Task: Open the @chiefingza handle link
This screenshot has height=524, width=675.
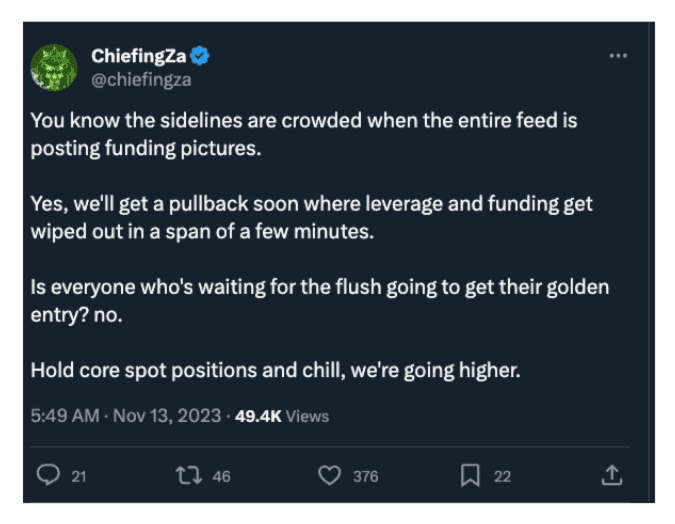Action: [141, 80]
